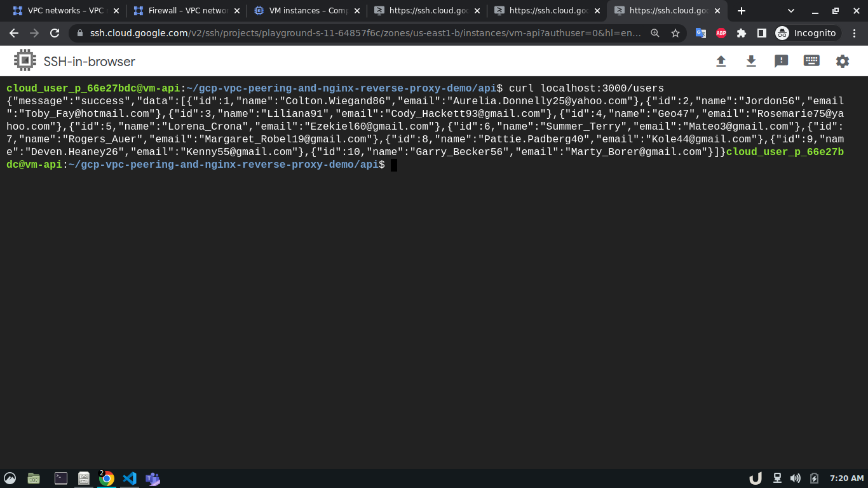Open the network status tray icon
The width and height of the screenshot is (868, 488).
pyautogui.click(x=776, y=478)
